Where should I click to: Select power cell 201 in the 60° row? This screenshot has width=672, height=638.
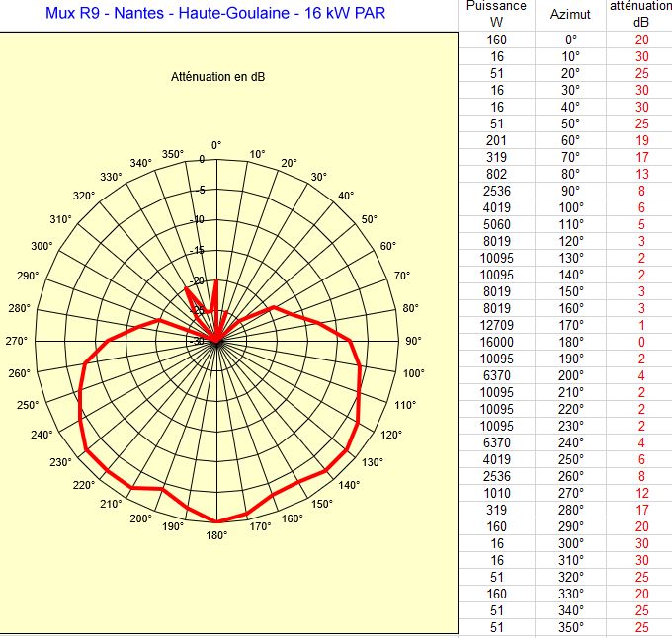[x=497, y=140]
